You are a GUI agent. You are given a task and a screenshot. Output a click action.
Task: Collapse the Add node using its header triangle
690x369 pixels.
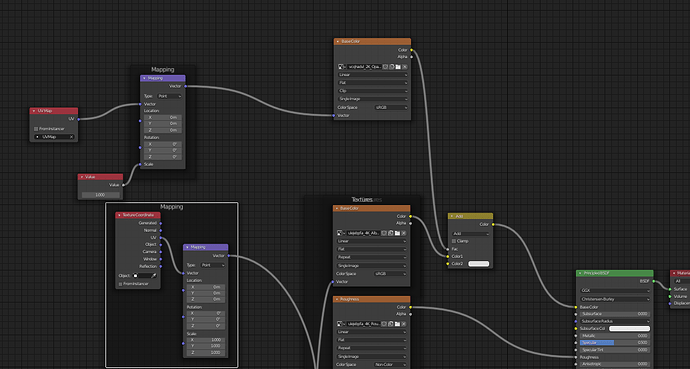pos(452,216)
